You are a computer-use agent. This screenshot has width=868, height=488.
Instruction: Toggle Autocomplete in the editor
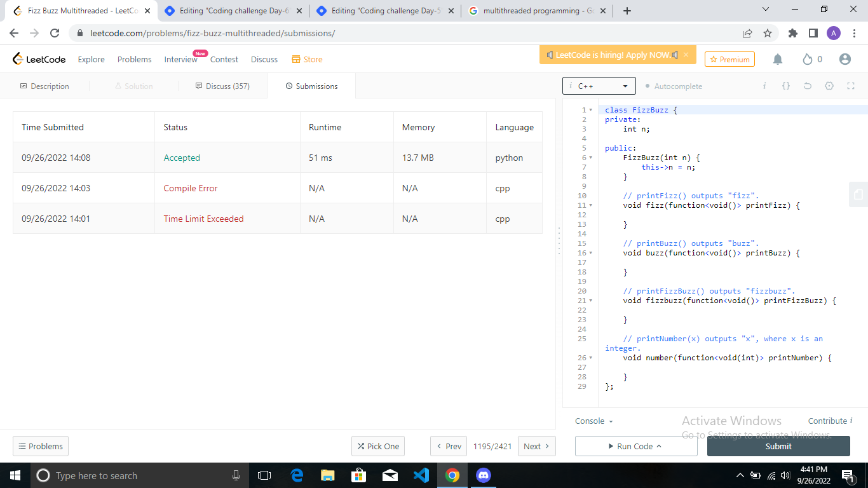coord(674,86)
